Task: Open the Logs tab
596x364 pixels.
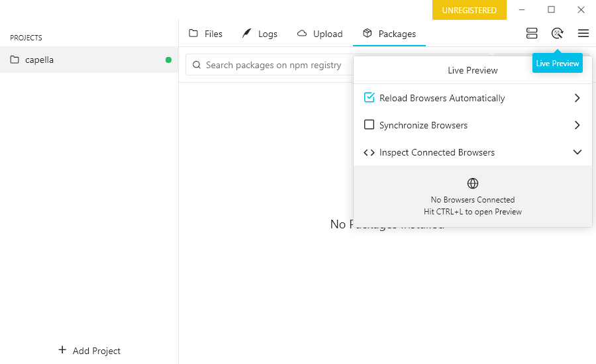Action: [260, 34]
